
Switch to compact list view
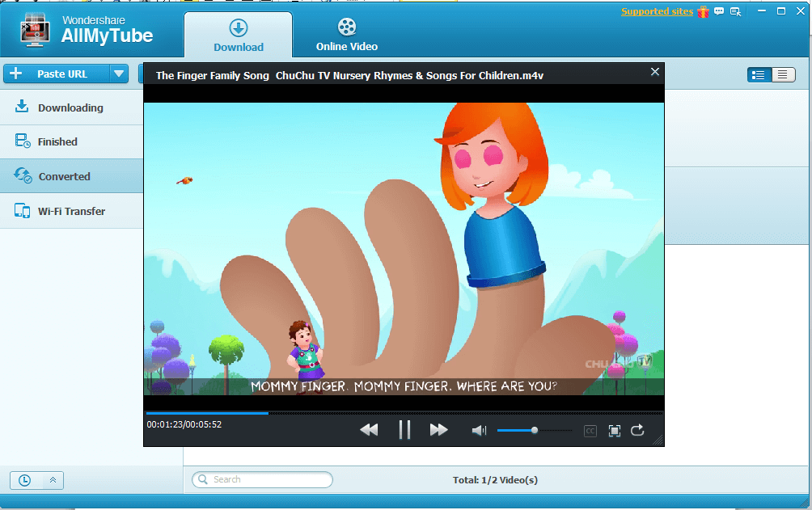click(783, 75)
